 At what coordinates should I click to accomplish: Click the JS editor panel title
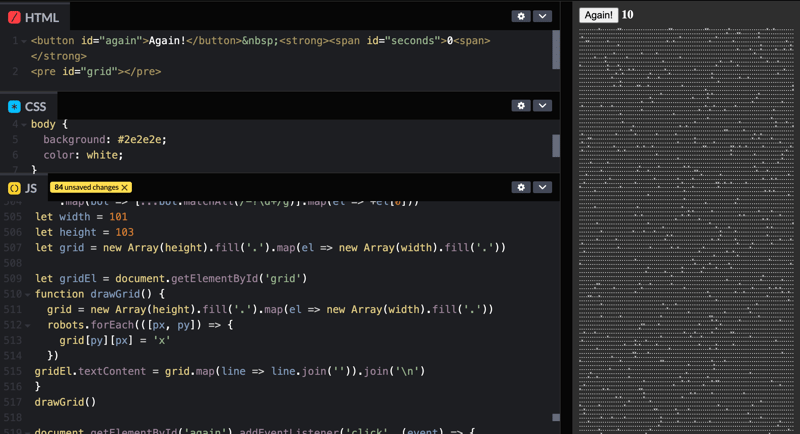[x=31, y=188]
